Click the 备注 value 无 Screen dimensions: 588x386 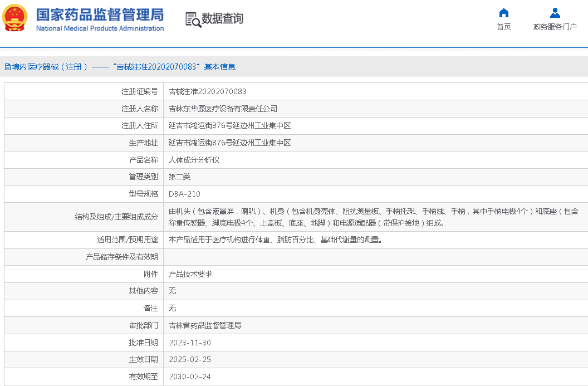[172, 309]
